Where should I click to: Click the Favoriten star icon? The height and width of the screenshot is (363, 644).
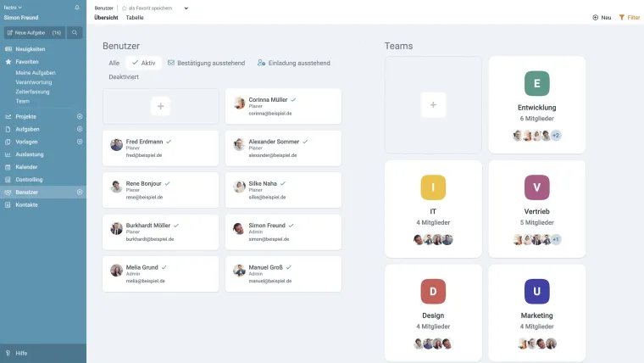click(x=8, y=62)
